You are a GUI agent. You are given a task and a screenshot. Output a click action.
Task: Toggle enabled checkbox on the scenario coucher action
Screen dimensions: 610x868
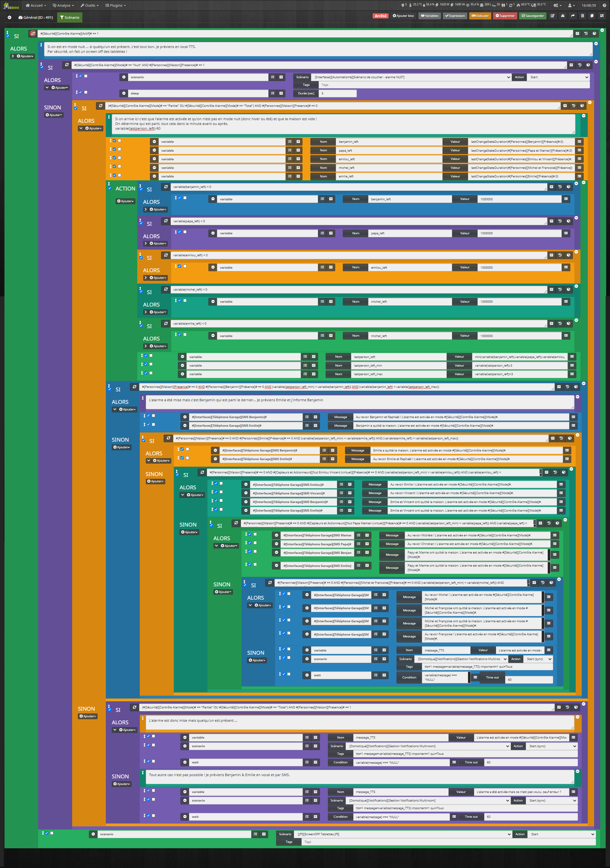pos(80,76)
